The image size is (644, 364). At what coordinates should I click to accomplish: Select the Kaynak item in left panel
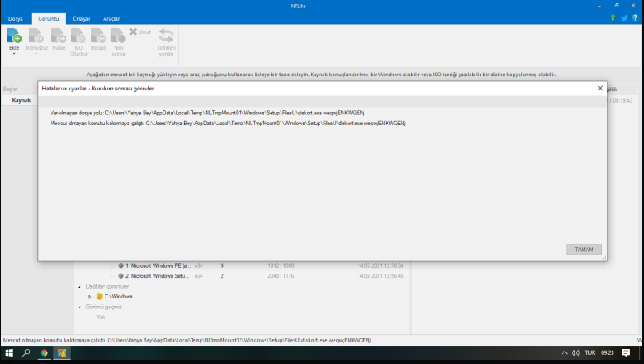(x=22, y=100)
